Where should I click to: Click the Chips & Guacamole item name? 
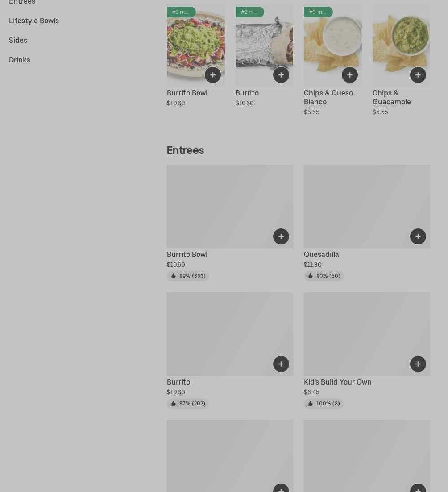(391, 97)
